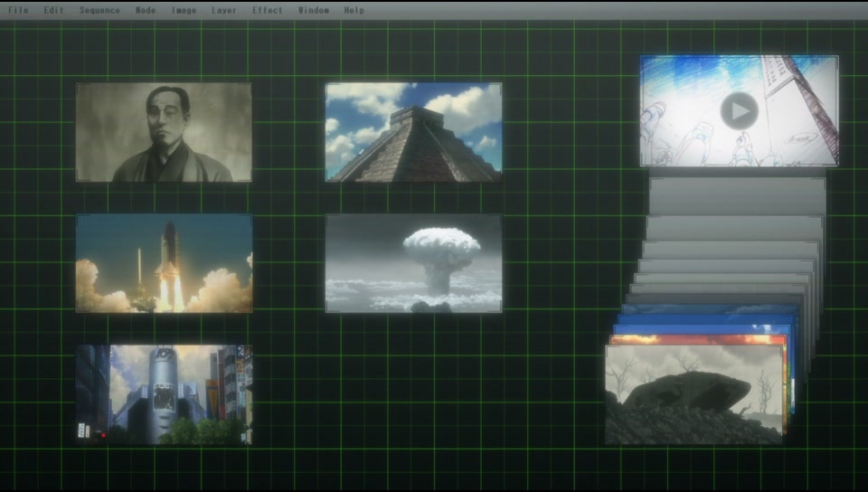
Task: Pick the orange sky card behind the tank image
Action: 696,339
